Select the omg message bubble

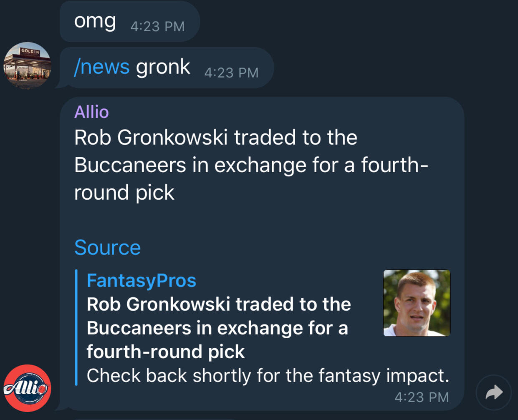(130, 22)
